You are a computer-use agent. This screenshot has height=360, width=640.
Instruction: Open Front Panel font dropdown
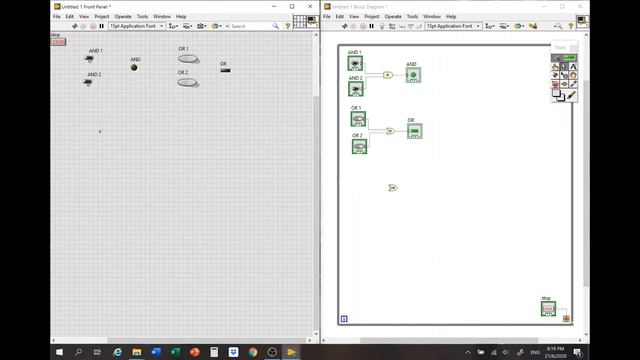coord(137,26)
